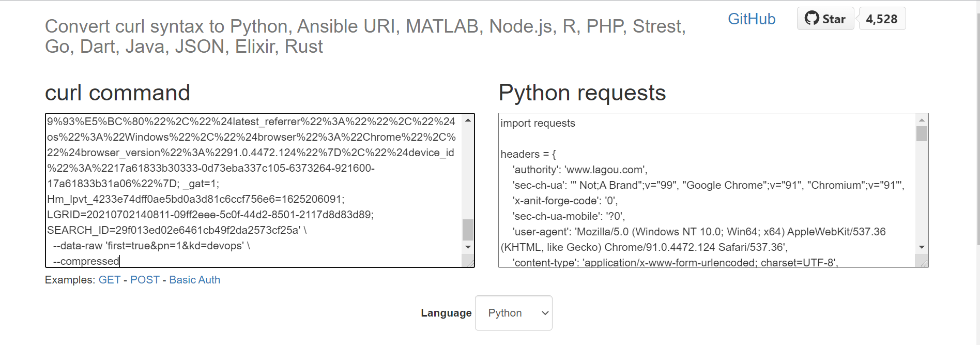Image resolution: width=980 pixels, height=345 pixels.
Task: Click the 'headers = {' line
Action: pyautogui.click(x=528, y=154)
